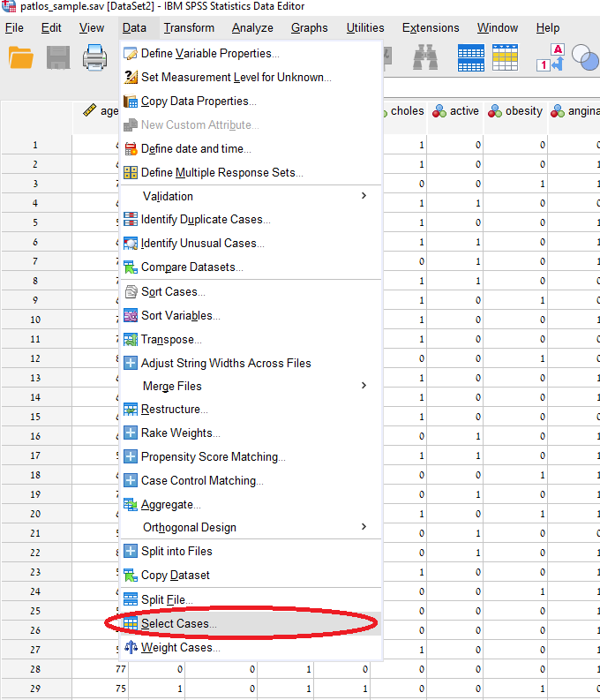Click the Value Labels toolbar icon
This screenshot has height=700, width=600.
tap(550, 58)
